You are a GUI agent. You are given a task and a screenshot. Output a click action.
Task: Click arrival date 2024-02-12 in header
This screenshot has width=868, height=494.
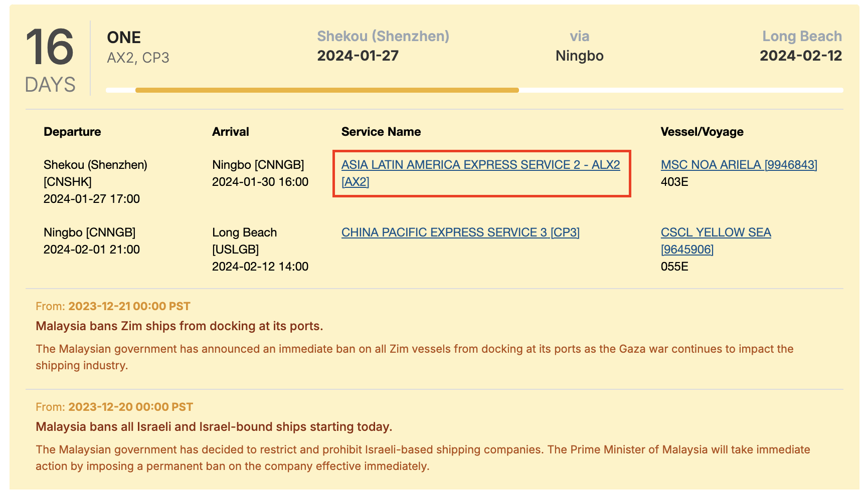801,56
